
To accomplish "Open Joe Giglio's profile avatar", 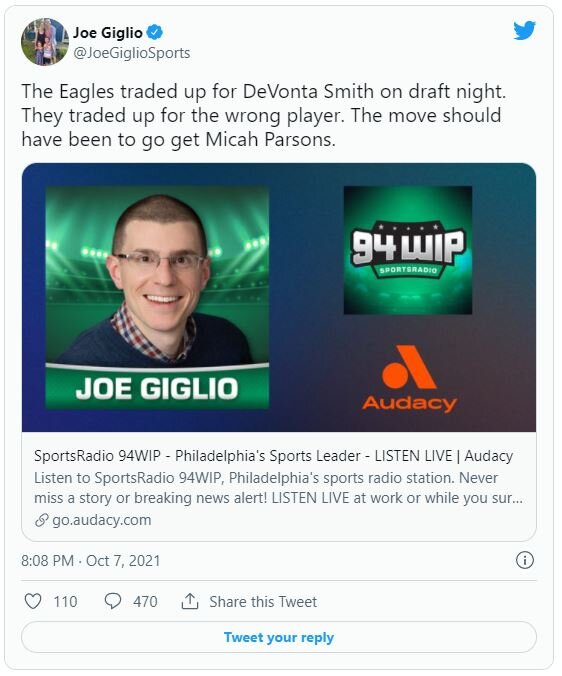I will click(x=45, y=42).
